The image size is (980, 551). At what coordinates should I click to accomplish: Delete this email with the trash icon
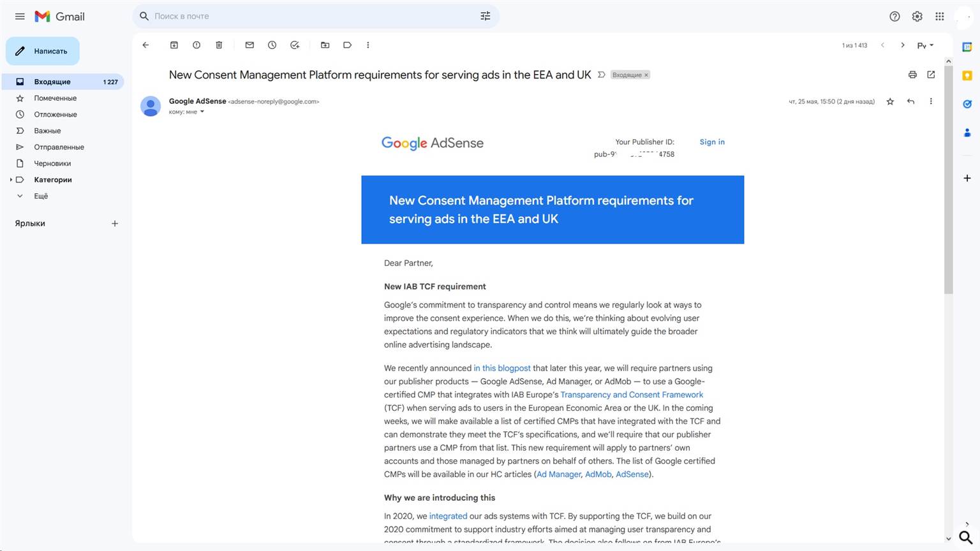[x=219, y=45]
